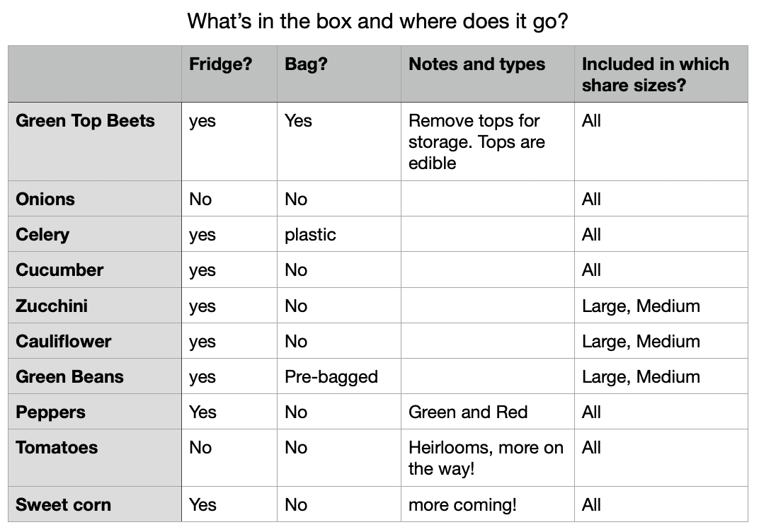Select the 'Tomatoes' row label
Image resolution: width=759 pixels, height=532 pixels.
[x=57, y=447]
